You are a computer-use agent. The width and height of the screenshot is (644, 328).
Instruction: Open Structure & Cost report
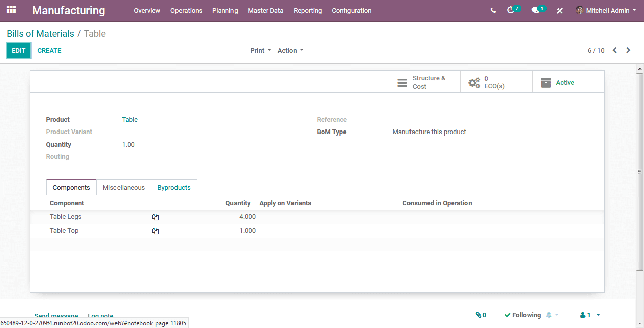425,82
